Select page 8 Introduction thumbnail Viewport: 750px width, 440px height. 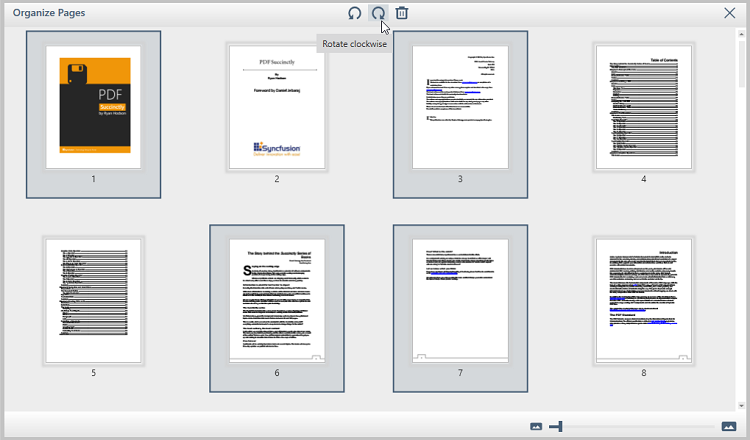click(x=644, y=300)
